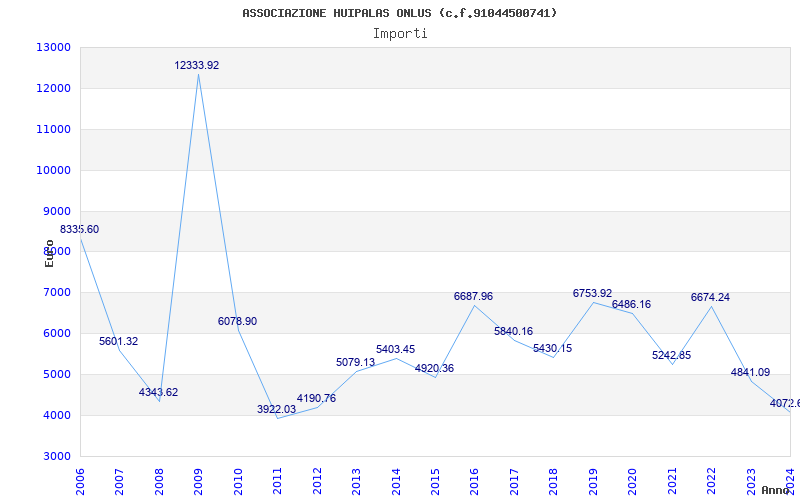Image resolution: width=800 pixels, height=500 pixels.
Task: Click the 2022 year label
Action: point(711,482)
